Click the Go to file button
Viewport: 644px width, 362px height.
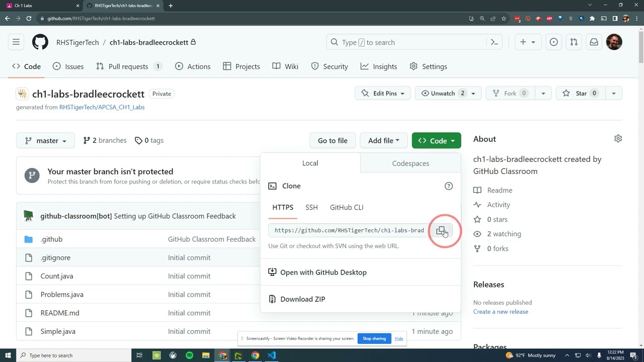coord(333,140)
